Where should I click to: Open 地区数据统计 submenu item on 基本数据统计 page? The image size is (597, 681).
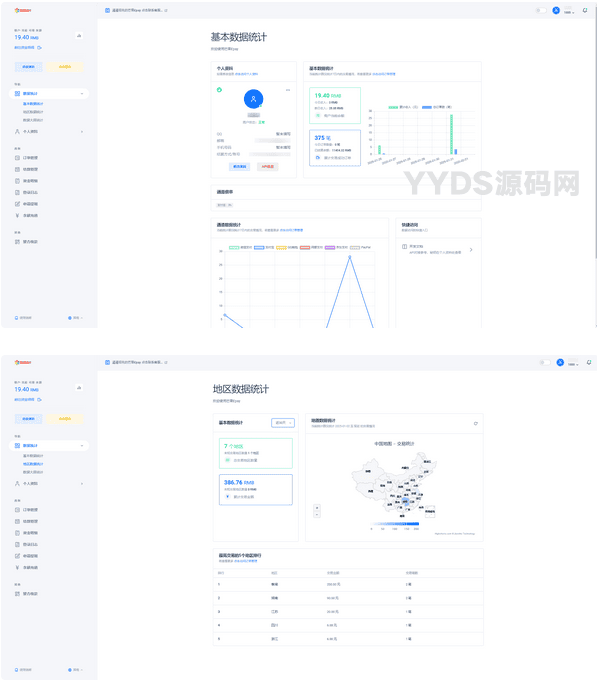point(33,112)
